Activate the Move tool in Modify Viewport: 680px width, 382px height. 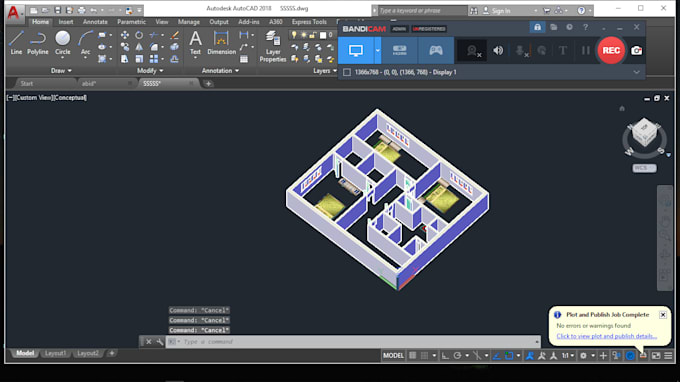pos(124,35)
